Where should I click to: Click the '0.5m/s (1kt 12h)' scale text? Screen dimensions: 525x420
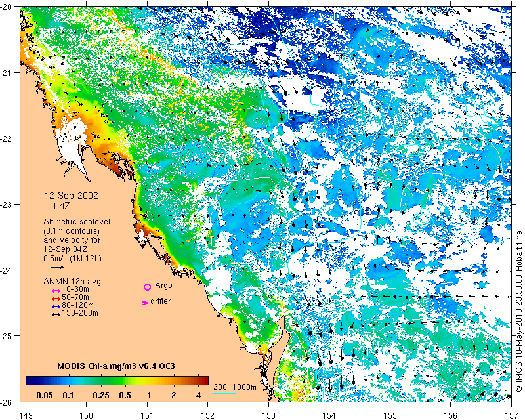tap(72, 258)
